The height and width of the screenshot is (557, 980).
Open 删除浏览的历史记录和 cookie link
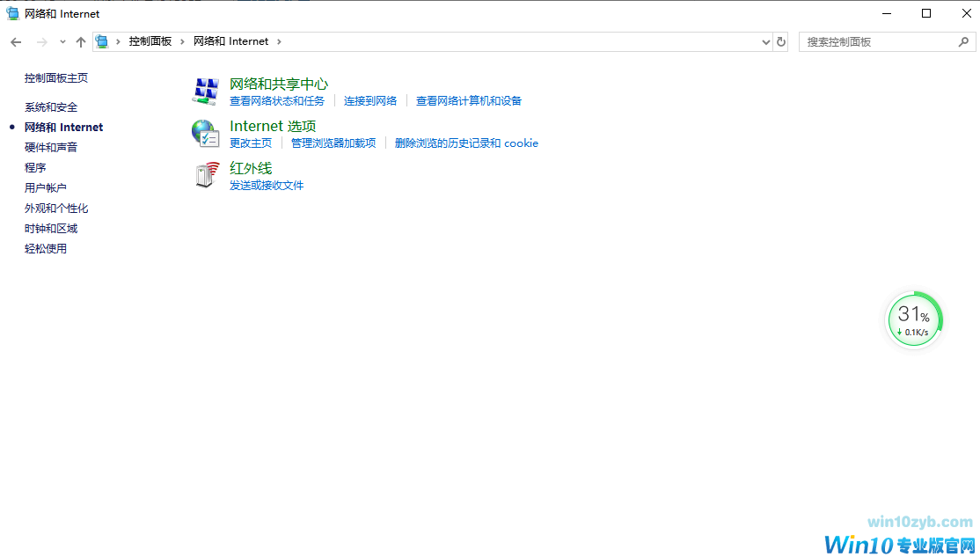pyautogui.click(x=466, y=143)
